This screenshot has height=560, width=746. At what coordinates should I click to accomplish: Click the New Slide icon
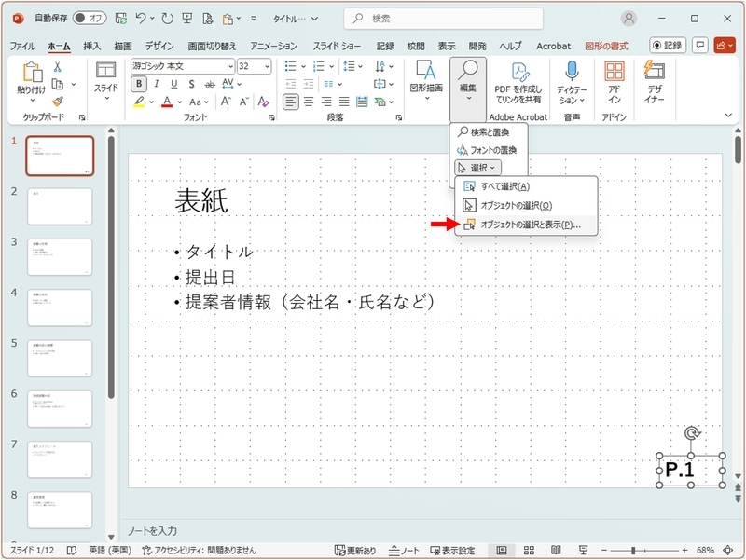pyautogui.click(x=105, y=70)
